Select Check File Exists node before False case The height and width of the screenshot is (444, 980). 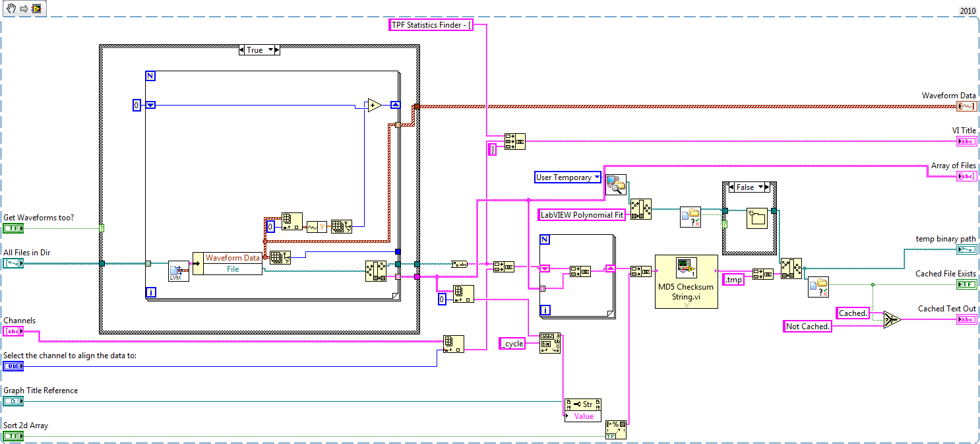690,217
